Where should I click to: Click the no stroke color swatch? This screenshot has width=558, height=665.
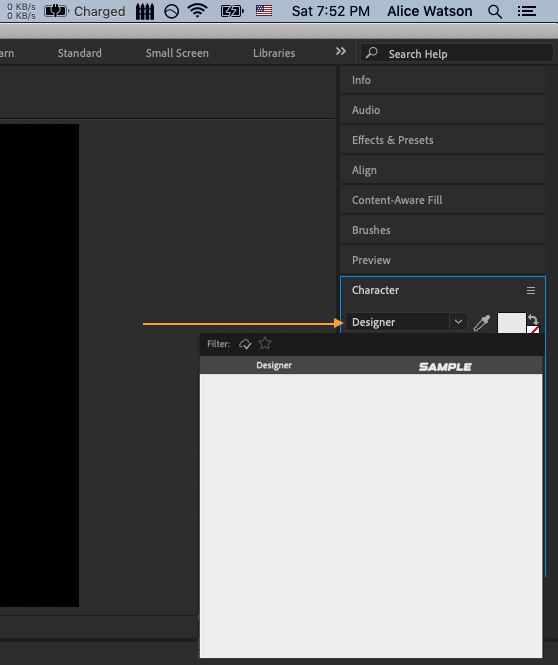(x=533, y=330)
